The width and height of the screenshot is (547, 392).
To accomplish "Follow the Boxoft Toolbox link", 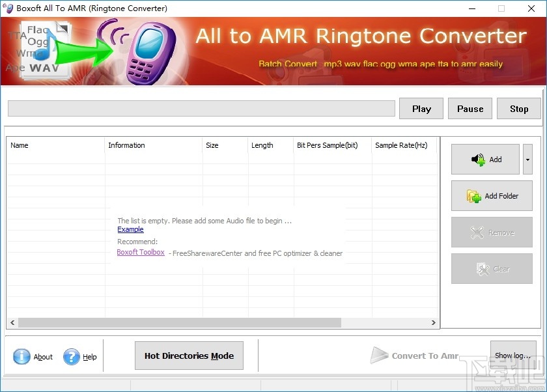I will [x=141, y=252].
